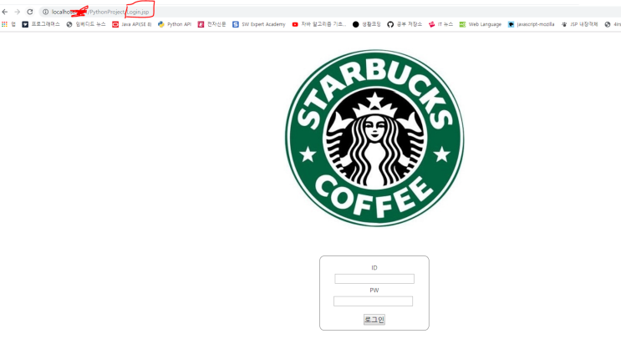
Task: Click the PW label text
Action: (x=374, y=290)
